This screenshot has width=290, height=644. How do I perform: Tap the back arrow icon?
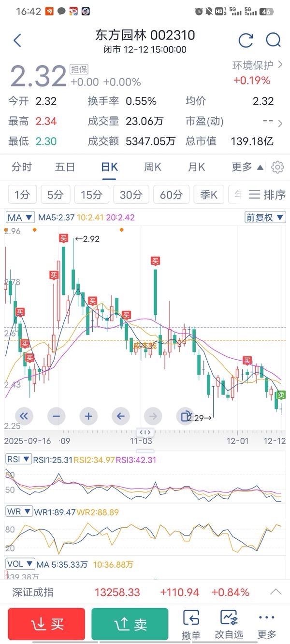coord(17,41)
